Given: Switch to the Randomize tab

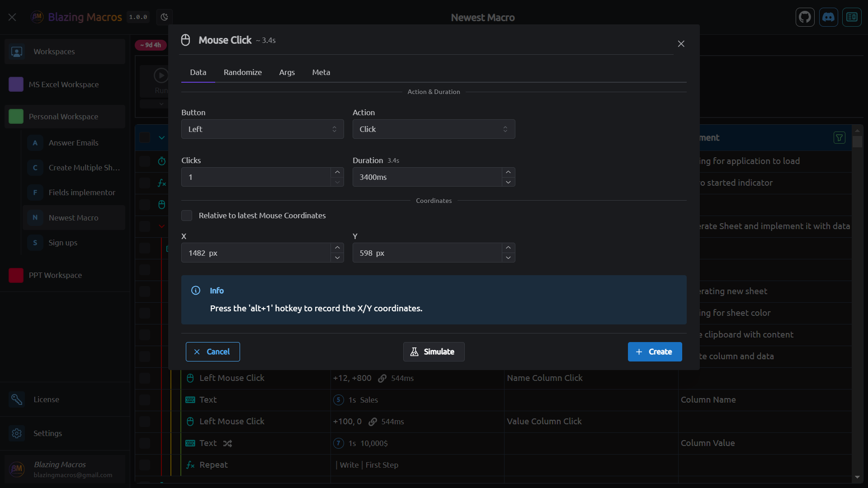Looking at the screenshot, I should 242,72.
